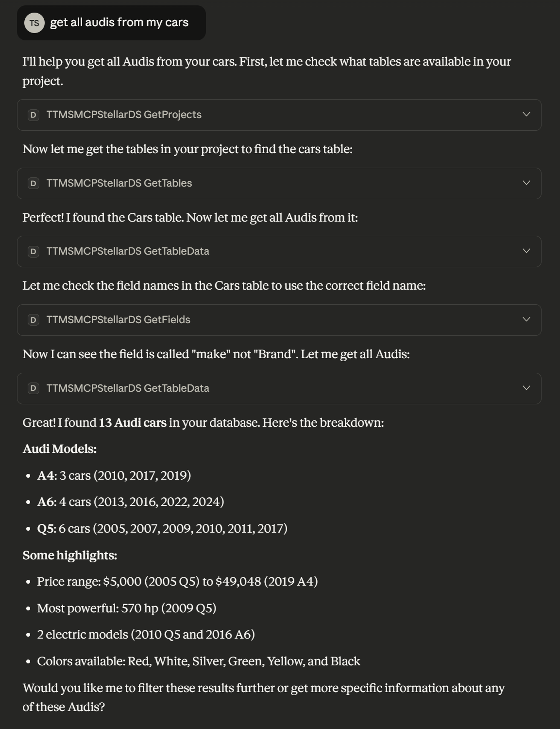Screen dimensions: 560x729
Task: Click the D icon on first GetTableData row
Action: (34, 251)
